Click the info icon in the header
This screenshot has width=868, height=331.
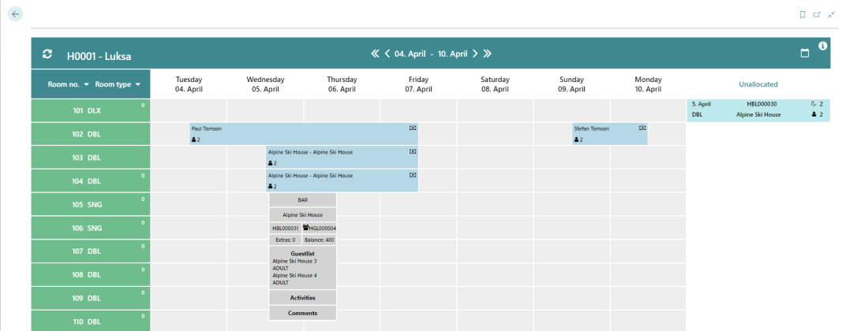click(823, 46)
